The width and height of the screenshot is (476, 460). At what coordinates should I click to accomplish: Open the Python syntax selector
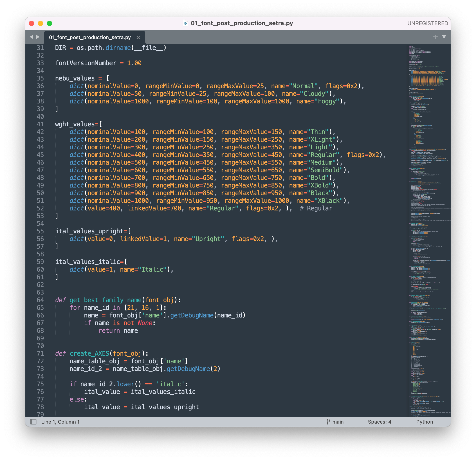click(424, 422)
